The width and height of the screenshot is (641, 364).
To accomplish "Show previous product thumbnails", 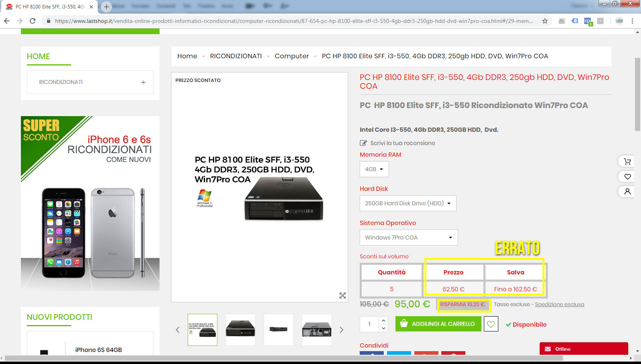I will (178, 330).
